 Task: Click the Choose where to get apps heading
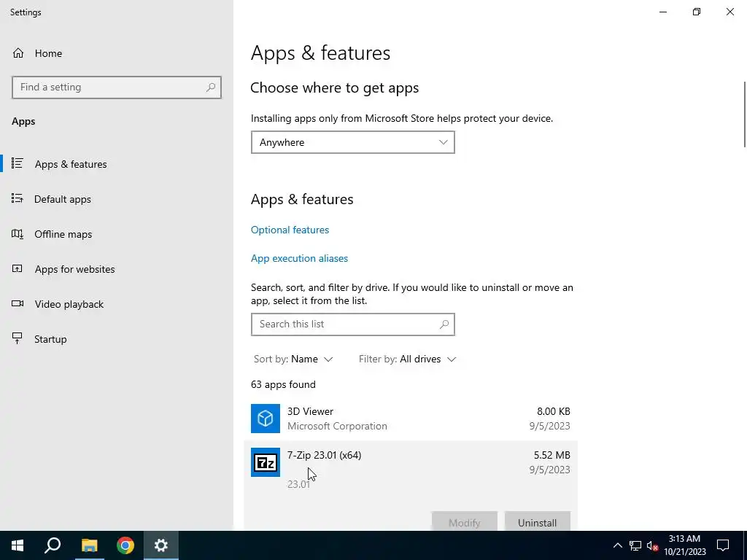point(334,88)
